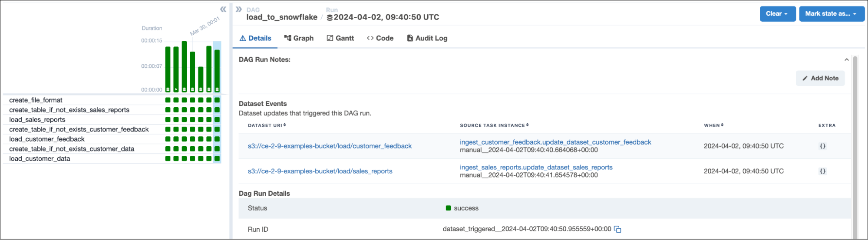Viewport: 868px width, 240px height.
Task: Sort the table by Dataset URI
Action: (267, 125)
